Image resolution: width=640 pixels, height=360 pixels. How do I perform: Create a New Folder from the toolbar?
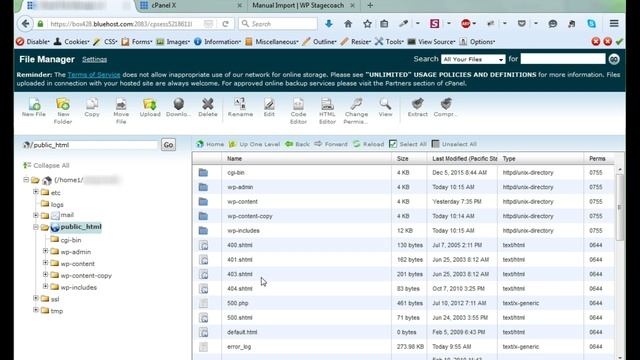point(63,111)
